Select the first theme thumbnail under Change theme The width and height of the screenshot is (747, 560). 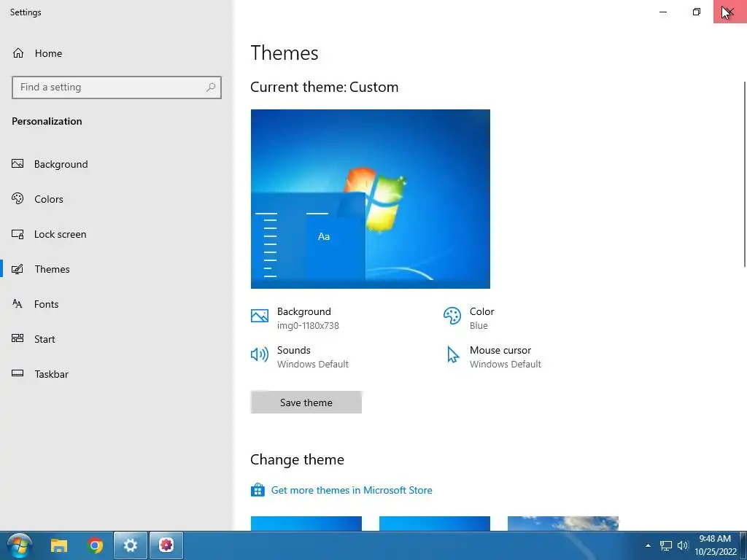pyautogui.click(x=306, y=524)
